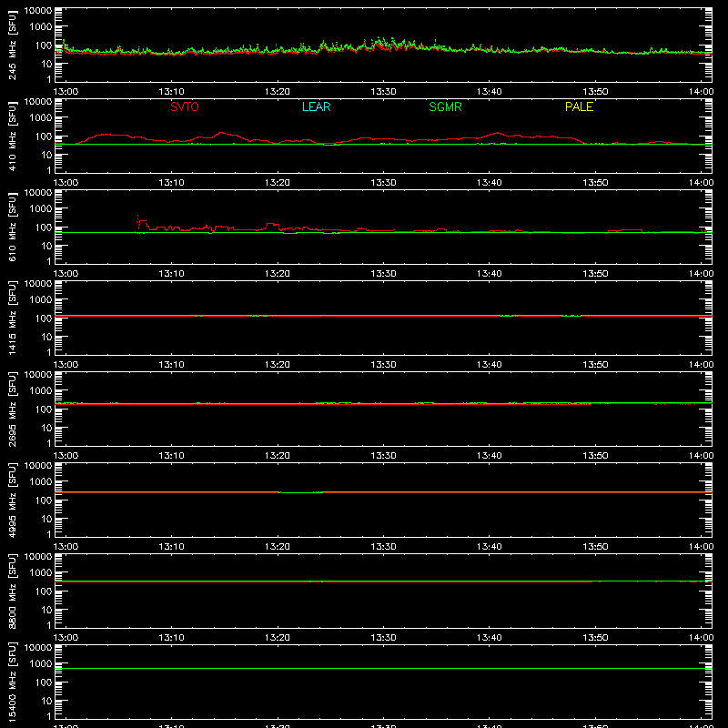
Task: Select the 245 MHz [SFU] axis title
Action: click(13, 45)
